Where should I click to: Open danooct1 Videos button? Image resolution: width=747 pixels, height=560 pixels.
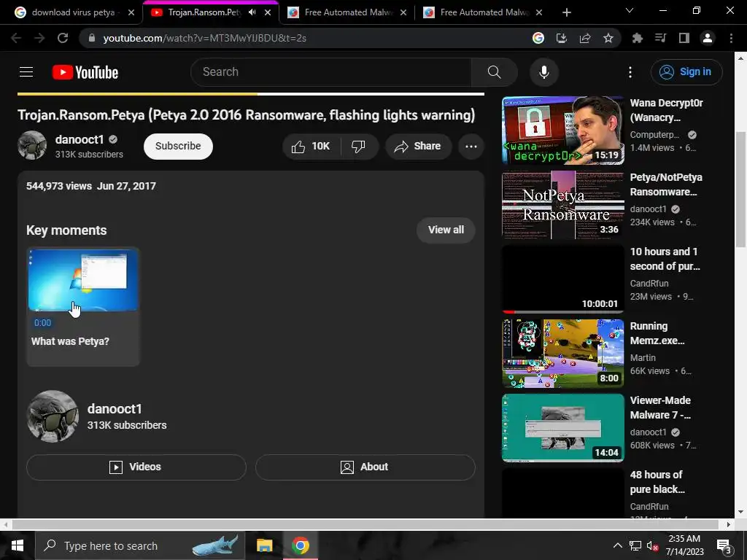(x=136, y=467)
